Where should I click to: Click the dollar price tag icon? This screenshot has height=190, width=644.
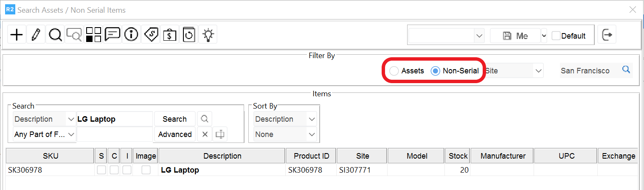[151, 35]
